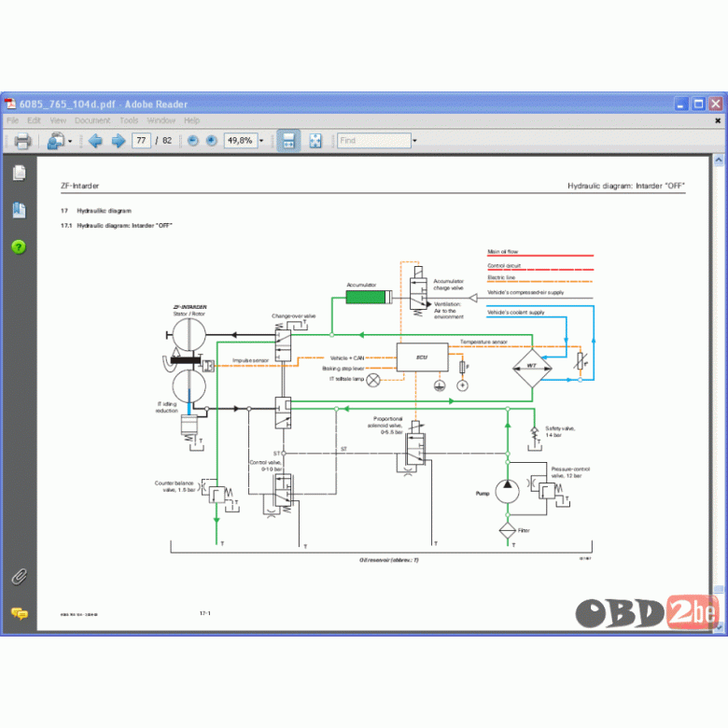The height and width of the screenshot is (728, 728).
Task: Click the 'Hydraulic diagram: Intarder "OFF"' header text
Action: point(626,186)
